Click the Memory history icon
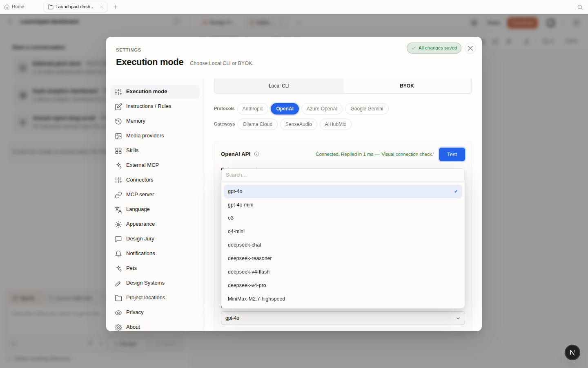 [x=118, y=121]
